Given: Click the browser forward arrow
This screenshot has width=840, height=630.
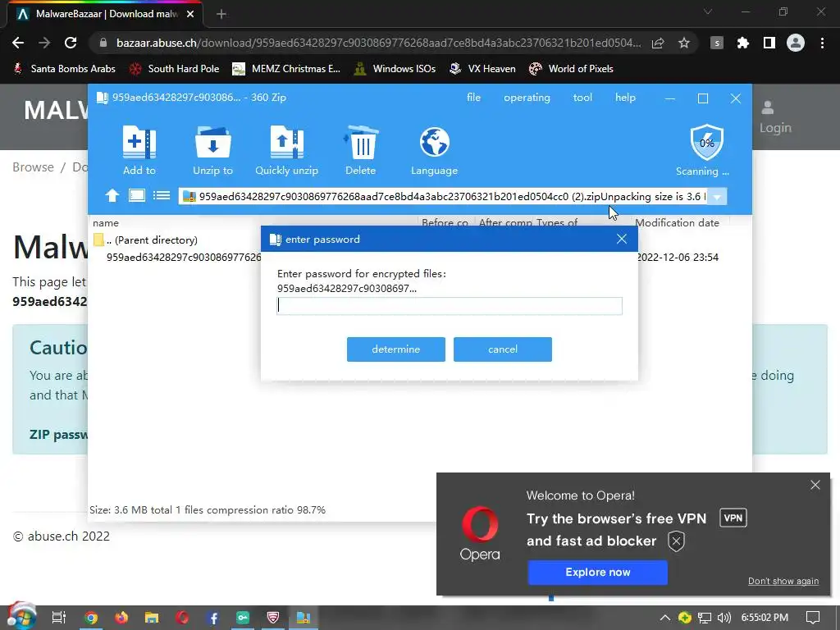Looking at the screenshot, I should tap(44, 43).
